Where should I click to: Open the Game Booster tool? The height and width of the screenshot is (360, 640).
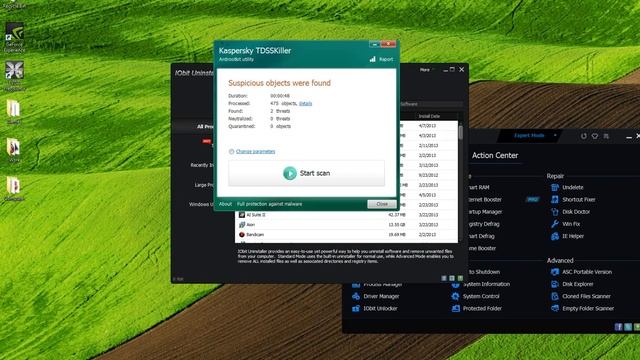[482, 248]
